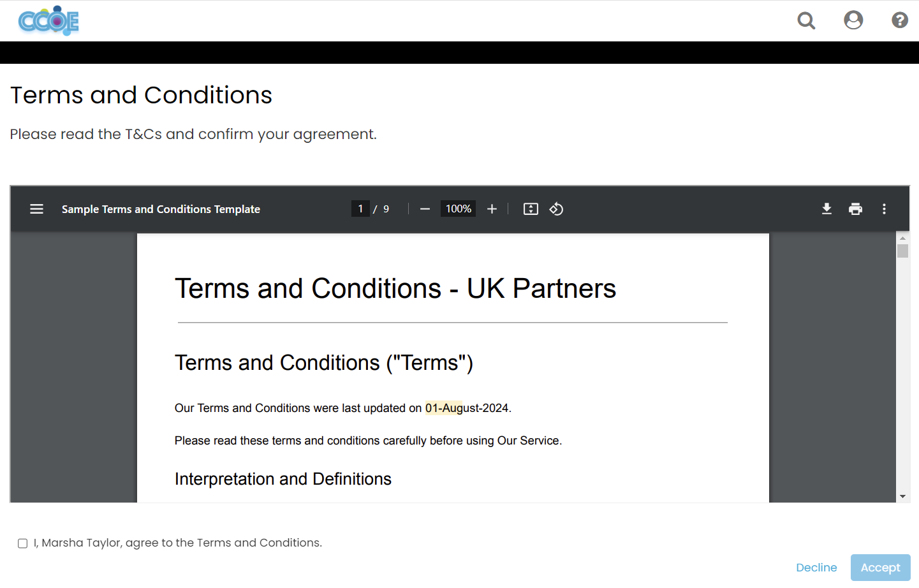Image resolution: width=919 pixels, height=588 pixels.
Task: Open the user account profile icon
Action: click(x=853, y=20)
